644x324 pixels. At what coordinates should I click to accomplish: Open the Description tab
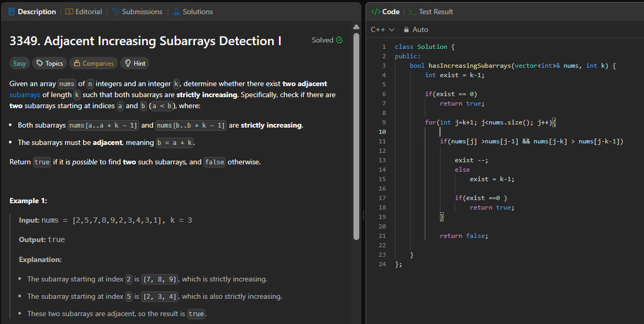[32, 11]
